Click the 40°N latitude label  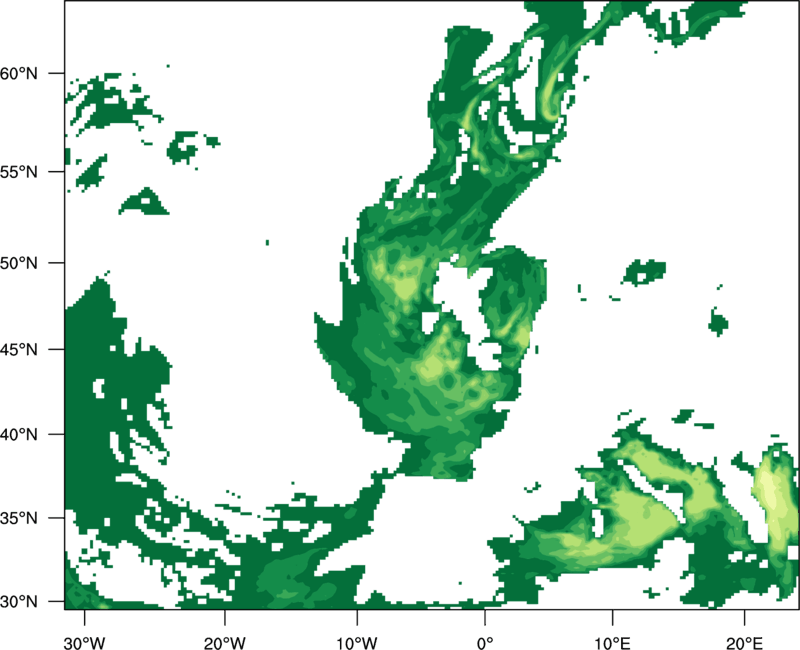(x=19, y=434)
